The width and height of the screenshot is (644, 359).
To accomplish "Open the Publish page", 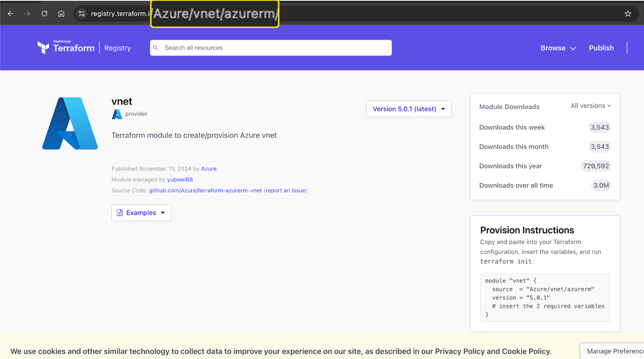I will [x=601, y=48].
